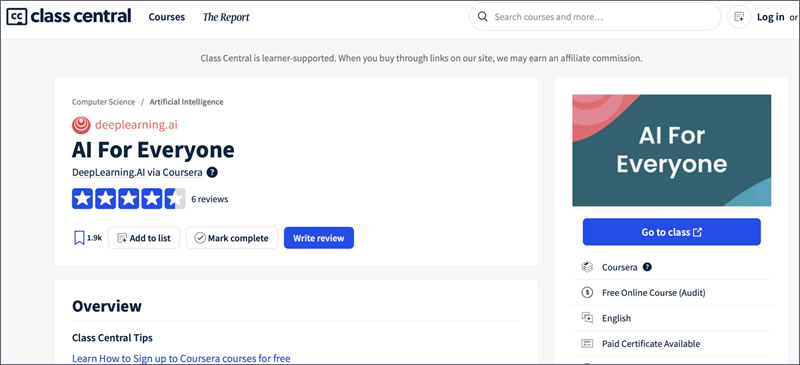Click the Overview heading
This screenshot has width=800, height=365.
tap(107, 306)
